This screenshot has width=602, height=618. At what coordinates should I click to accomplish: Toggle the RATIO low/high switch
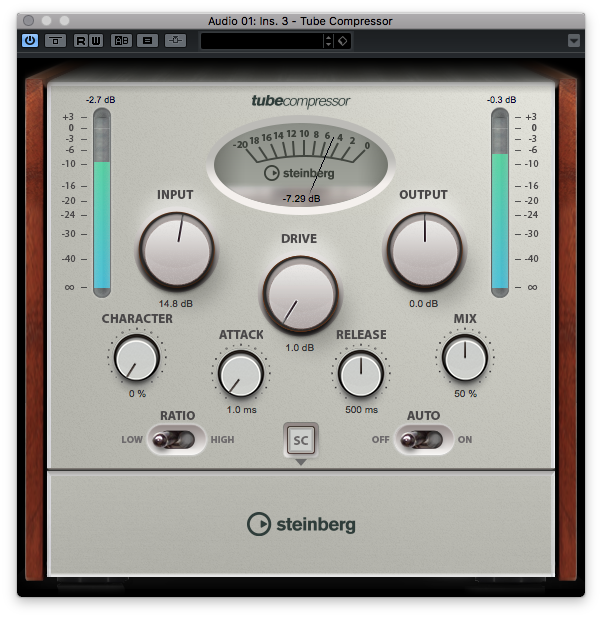tap(176, 439)
